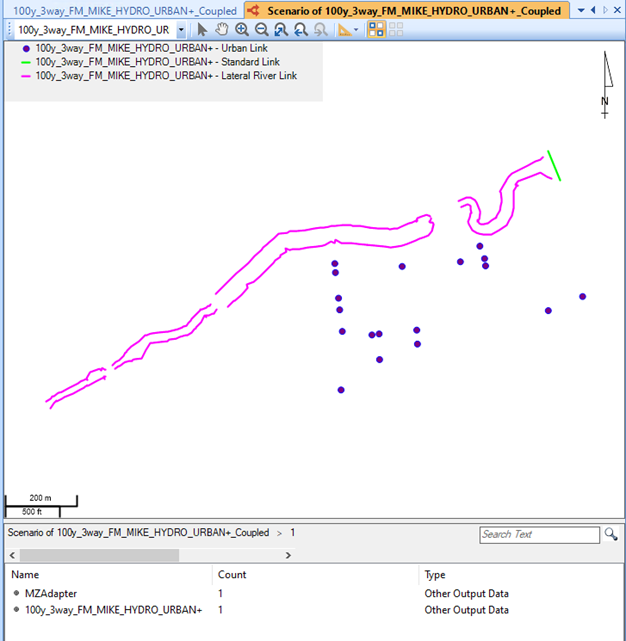Select the arrow pointer tool
Image resolution: width=626 pixels, height=641 pixels.
[x=202, y=29]
